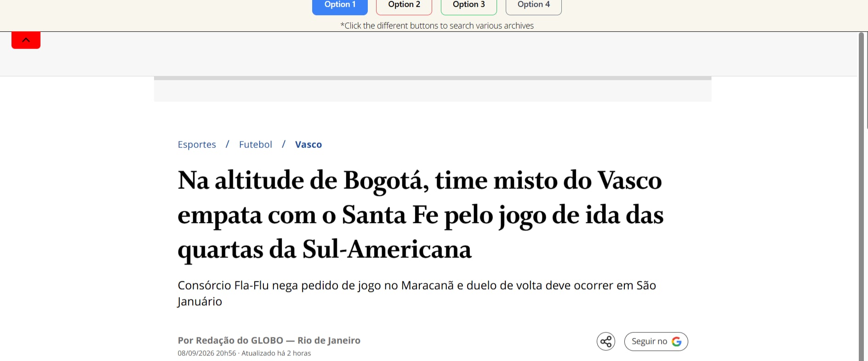The image size is (868, 361).
Task: Open the Esportes breadcrumb link
Action: pyautogui.click(x=197, y=144)
